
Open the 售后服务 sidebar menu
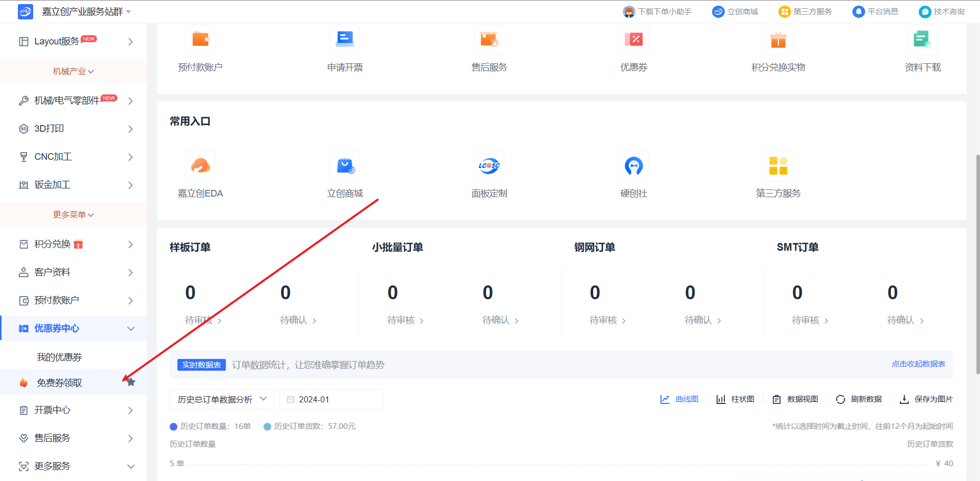point(73,438)
